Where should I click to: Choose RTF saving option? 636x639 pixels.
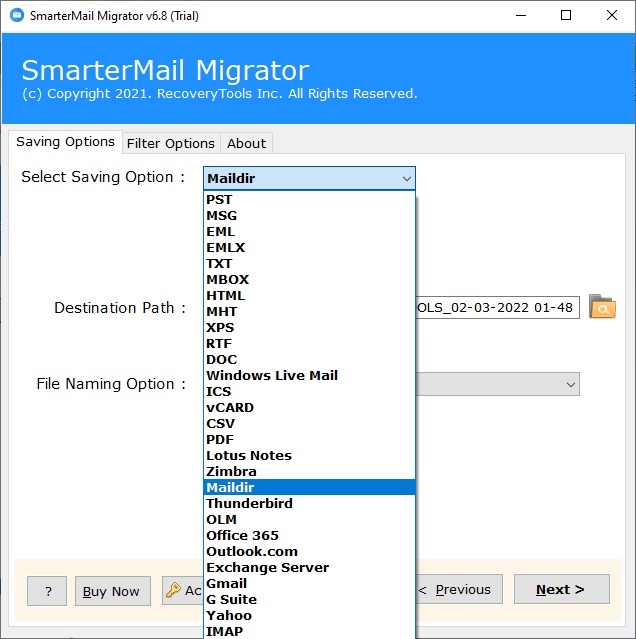pos(309,344)
